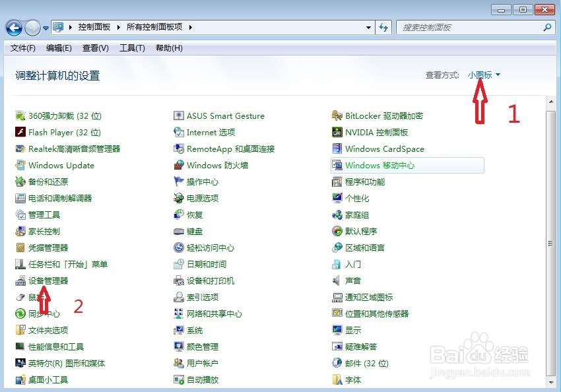Image resolution: width=561 pixels, height=392 pixels.
Task: Open the 操作中心 flag icon
Action: click(179, 181)
